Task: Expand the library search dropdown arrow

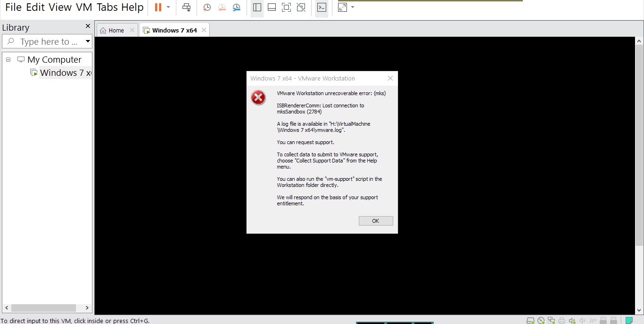Action: (88, 41)
